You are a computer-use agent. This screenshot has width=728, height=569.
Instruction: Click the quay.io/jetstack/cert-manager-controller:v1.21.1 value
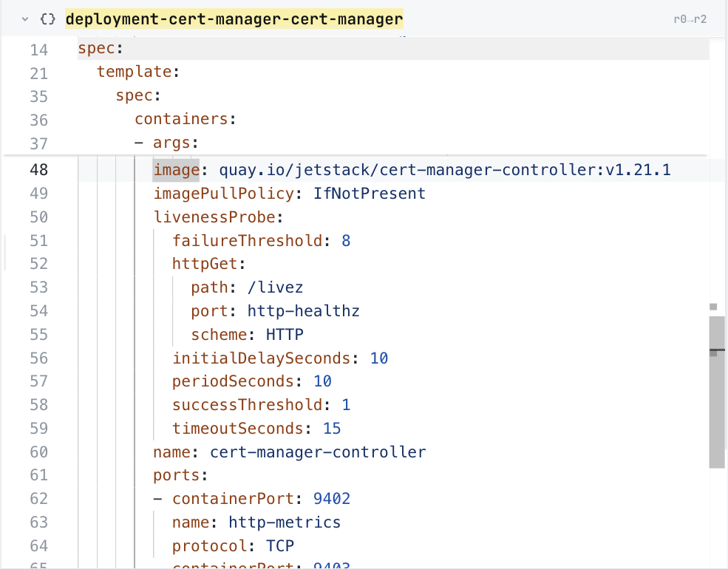(x=445, y=170)
